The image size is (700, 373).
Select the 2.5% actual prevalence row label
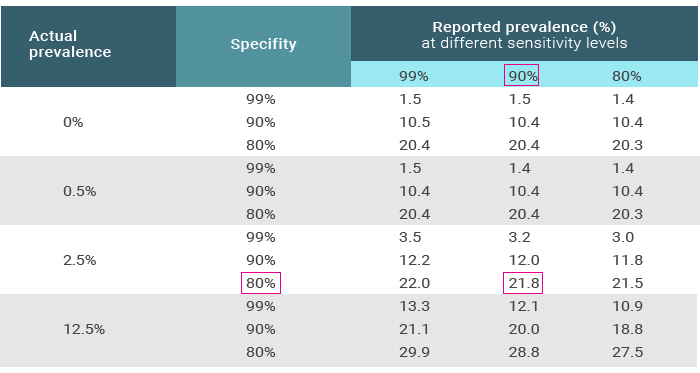[79, 260]
